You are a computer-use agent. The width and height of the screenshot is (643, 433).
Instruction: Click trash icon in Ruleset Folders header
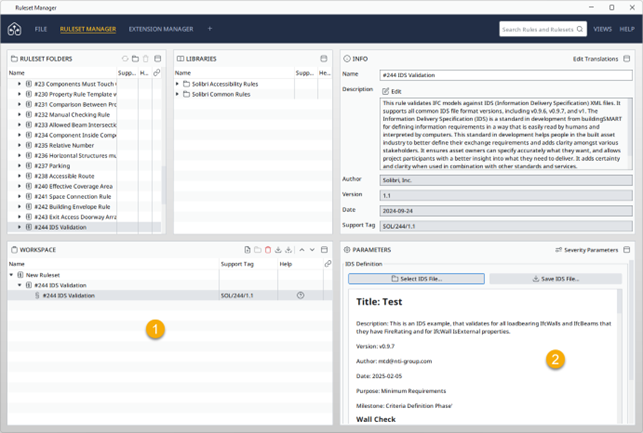146,59
